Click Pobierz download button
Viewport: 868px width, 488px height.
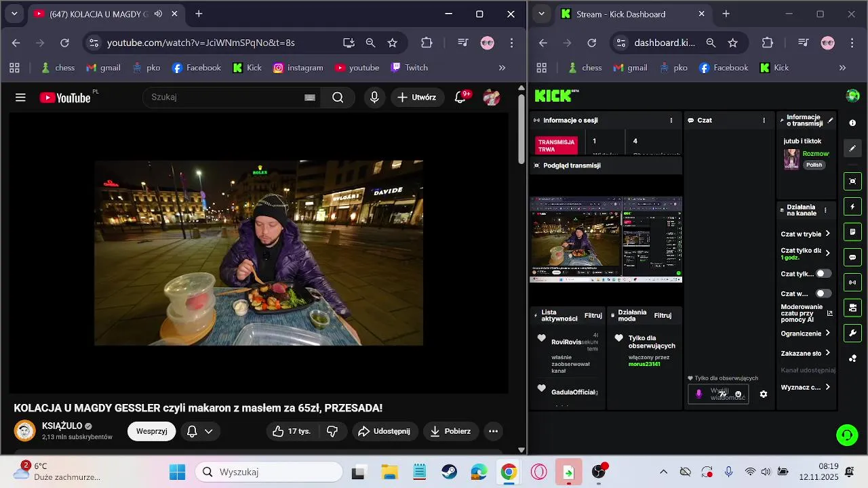click(450, 431)
